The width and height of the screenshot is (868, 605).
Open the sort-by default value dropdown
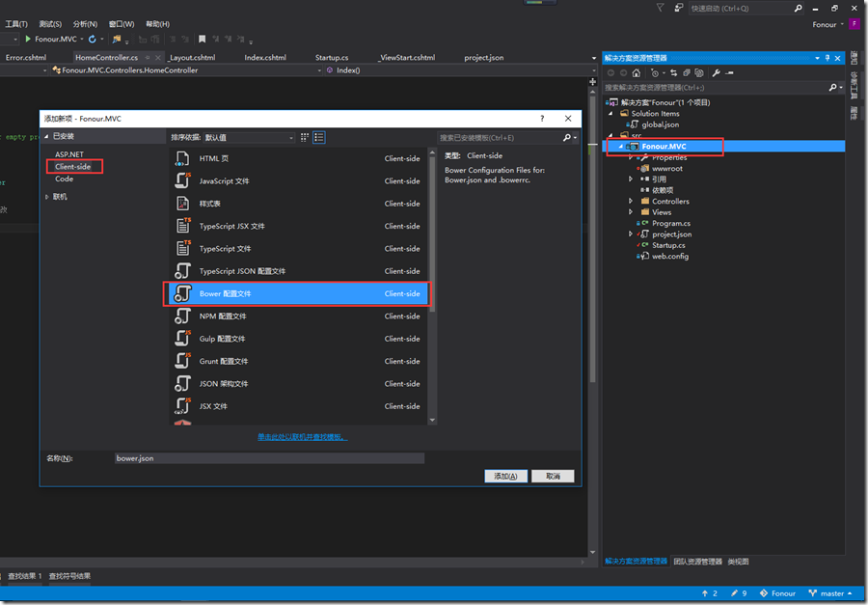(x=249, y=137)
